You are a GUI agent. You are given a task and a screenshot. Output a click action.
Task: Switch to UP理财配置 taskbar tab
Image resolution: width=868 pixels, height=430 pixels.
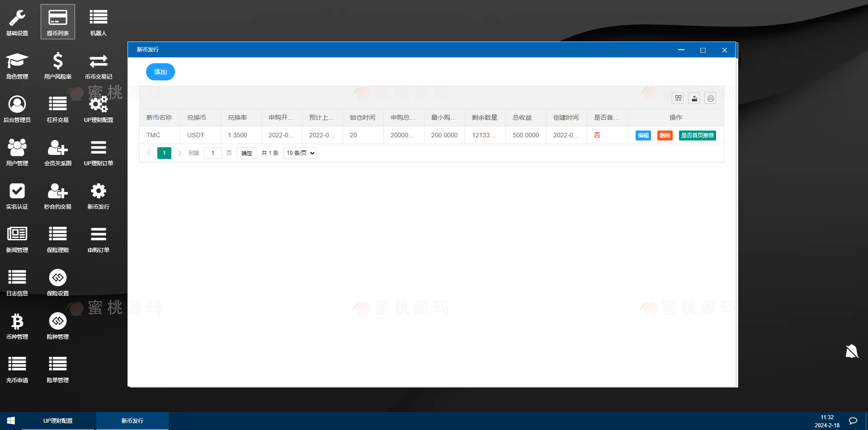(58, 421)
